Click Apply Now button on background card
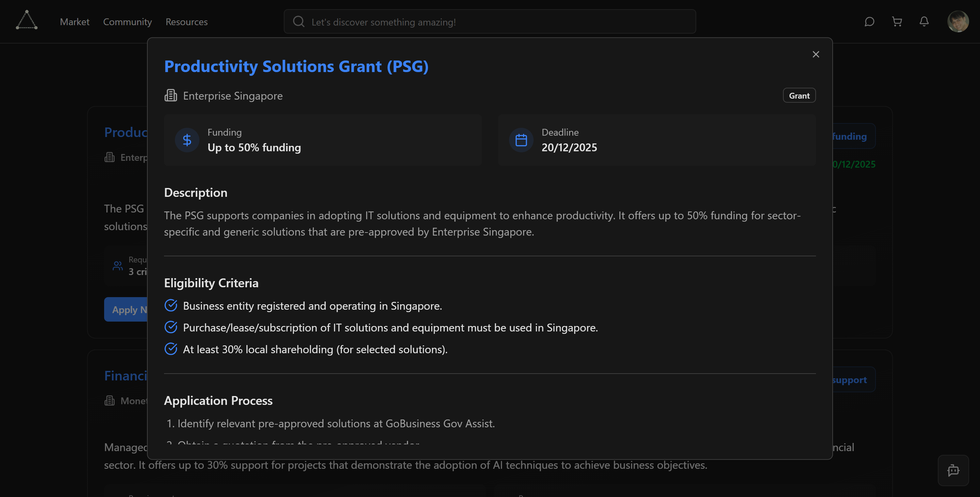This screenshot has height=497, width=980. [x=126, y=309]
